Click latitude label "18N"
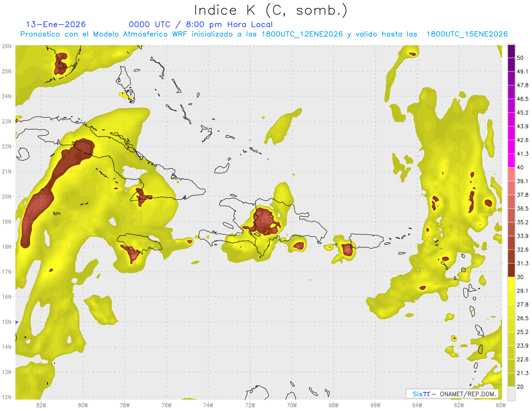This screenshot has height=411, width=532. click(7, 247)
